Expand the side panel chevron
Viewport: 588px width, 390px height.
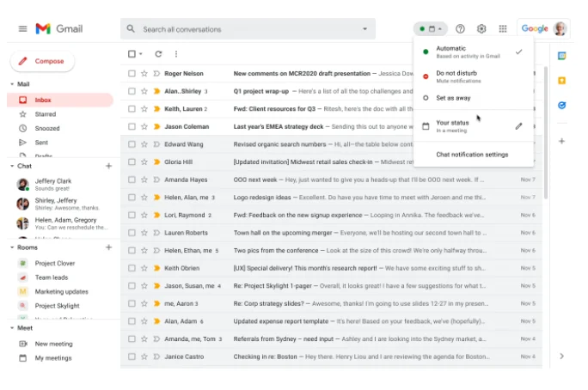point(561,356)
